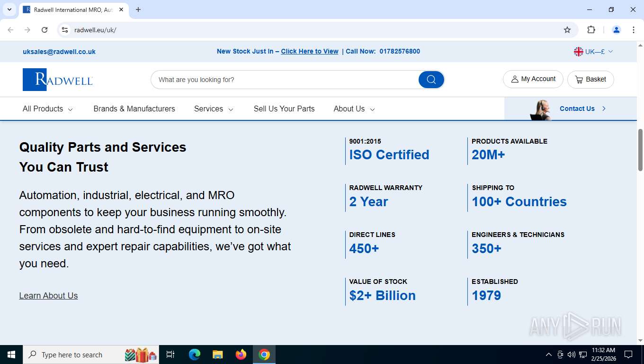
Task: Click the browser back arrow
Action: 10,30
